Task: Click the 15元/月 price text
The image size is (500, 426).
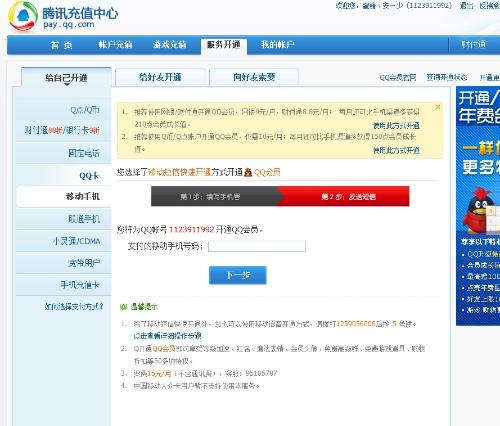Action: 159,373
